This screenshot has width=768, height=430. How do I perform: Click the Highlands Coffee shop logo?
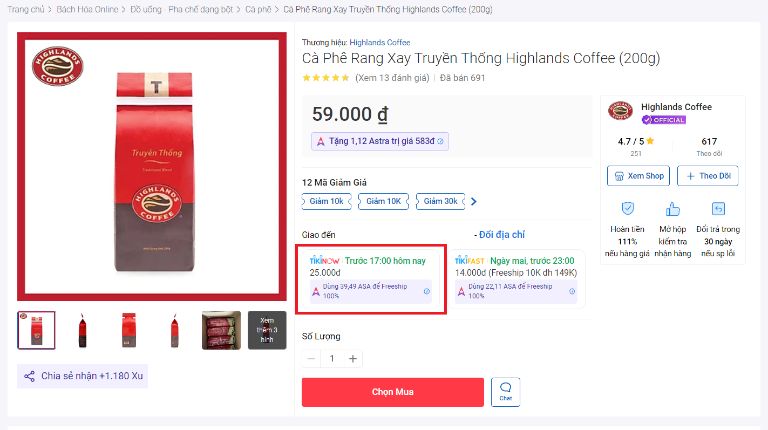click(620, 111)
